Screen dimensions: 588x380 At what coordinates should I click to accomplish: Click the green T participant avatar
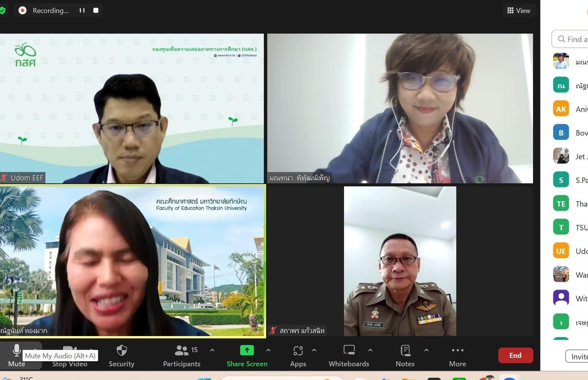(x=561, y=227)
